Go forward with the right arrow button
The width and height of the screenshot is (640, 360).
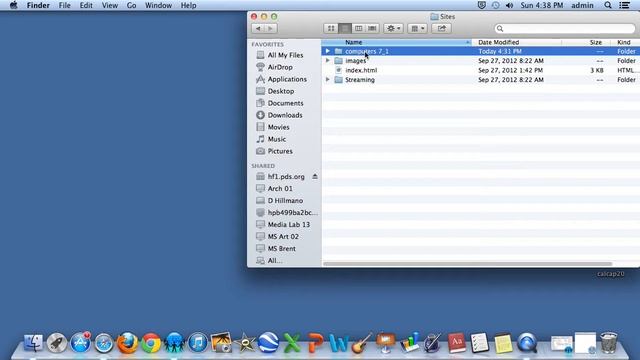(x=271, y=28)
